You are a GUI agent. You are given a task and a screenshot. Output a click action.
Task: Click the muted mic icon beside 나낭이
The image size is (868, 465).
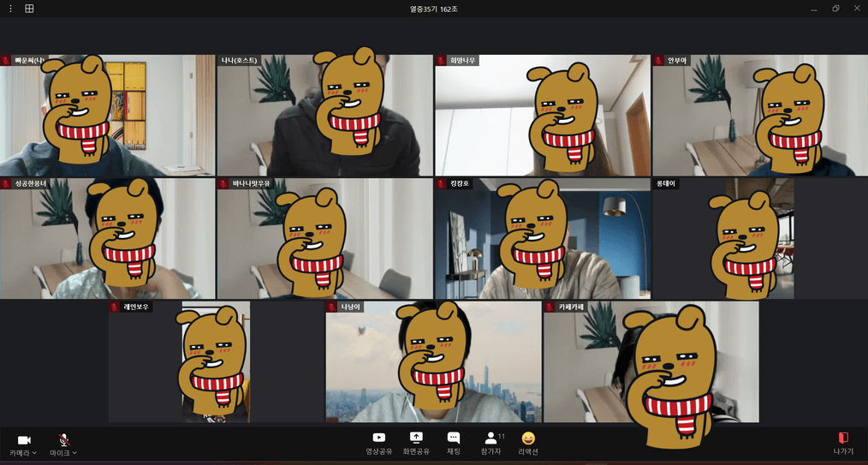tap(332, 307)
